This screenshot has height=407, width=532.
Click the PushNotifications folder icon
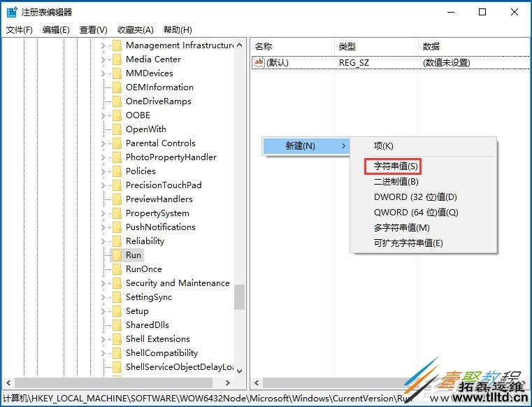[x=117, y=227]
